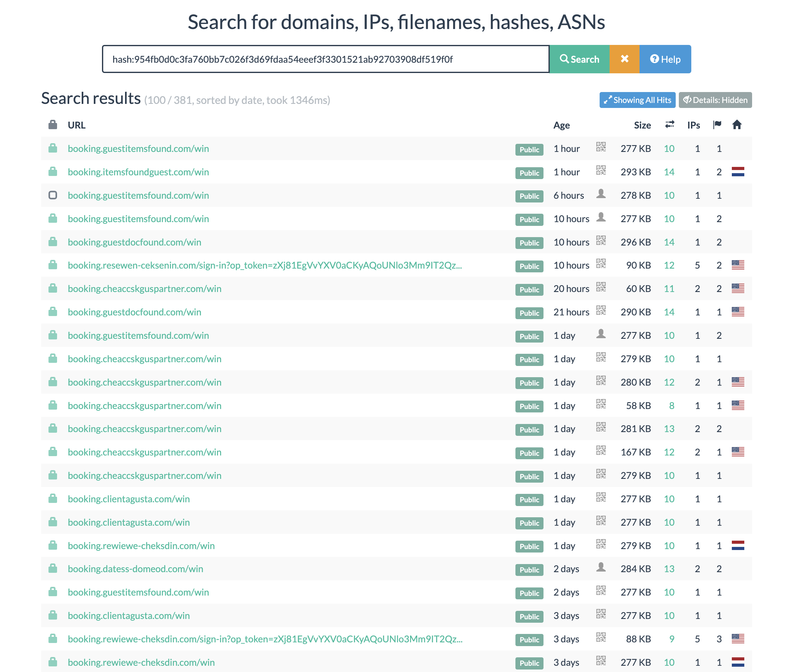Click the Public badge on the guestdocfound 21 hours row
Image resolution: width=797 pixels, height=672 pixels.
point(529,313)
